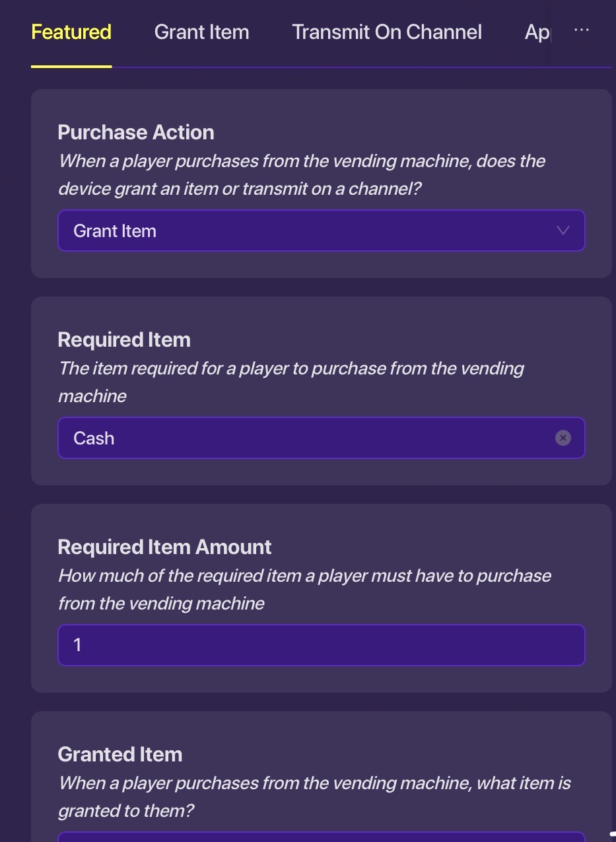
Task: Click the chevron arrow in Purchase Action
Action: (x=563, y=230)
